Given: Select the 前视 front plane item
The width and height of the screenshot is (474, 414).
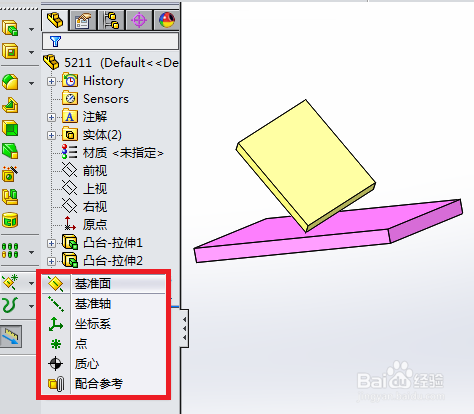Looking at the screenshot, I should pyautogui.click(x=95, y=171).
